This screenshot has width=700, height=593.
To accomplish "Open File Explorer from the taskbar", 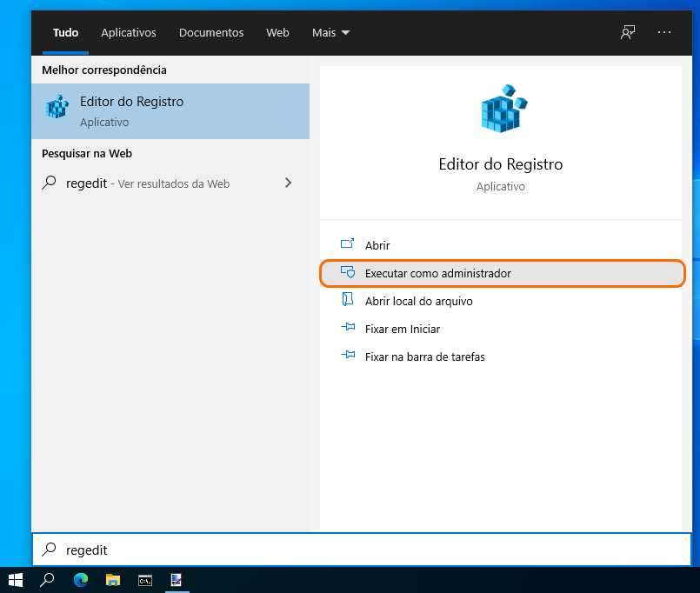I will pos(113,580).
